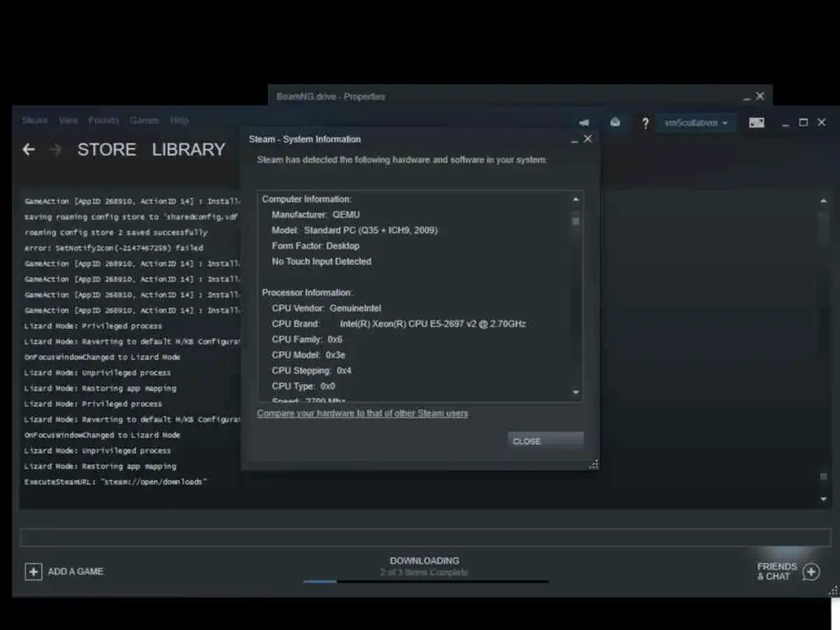Select the 'CPU Model: 0x3e' line
The width and height of the screenshot is (840, 630).
point(308,354)
